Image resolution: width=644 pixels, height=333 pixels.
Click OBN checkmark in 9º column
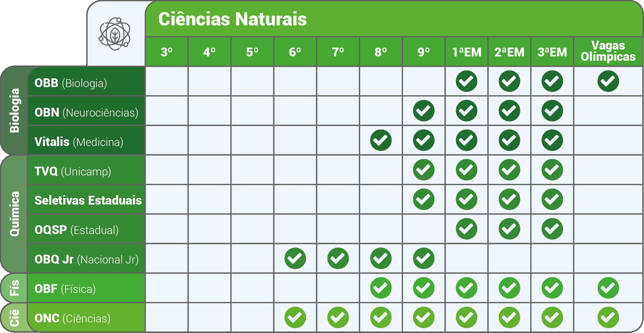pos(424,111)
